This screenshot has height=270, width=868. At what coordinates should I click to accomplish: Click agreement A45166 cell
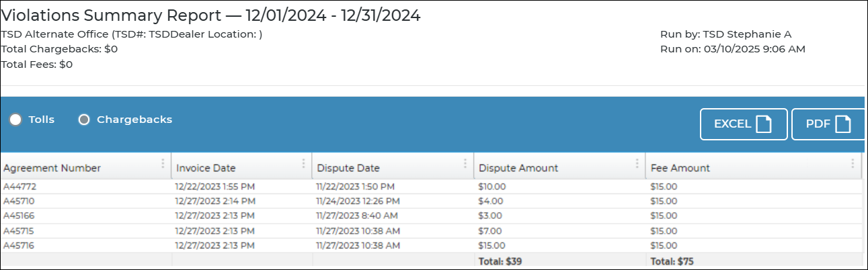[x=19, y=216]
